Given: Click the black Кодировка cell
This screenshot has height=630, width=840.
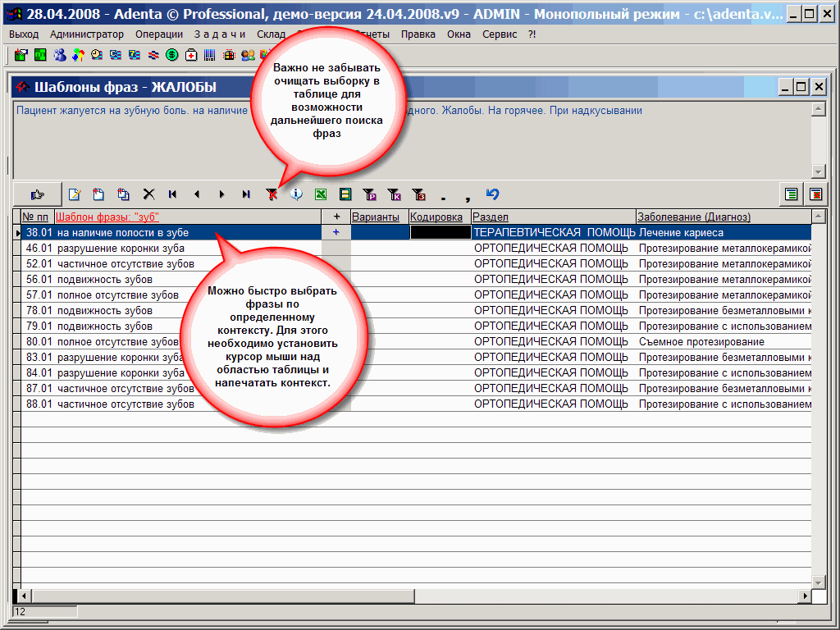Looking at the screenshot, I should pyautogui.click(x=440, y=232).
